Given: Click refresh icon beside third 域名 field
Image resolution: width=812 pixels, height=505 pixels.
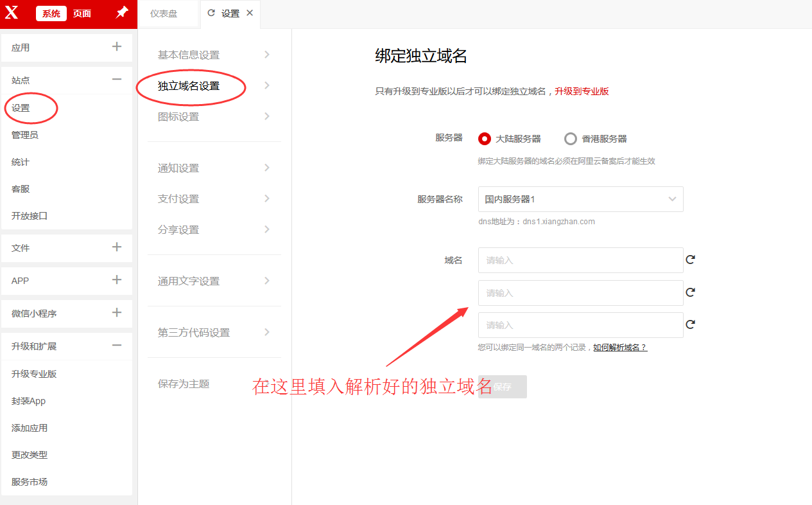Looking at the screenshot, I should pos(691,324).
